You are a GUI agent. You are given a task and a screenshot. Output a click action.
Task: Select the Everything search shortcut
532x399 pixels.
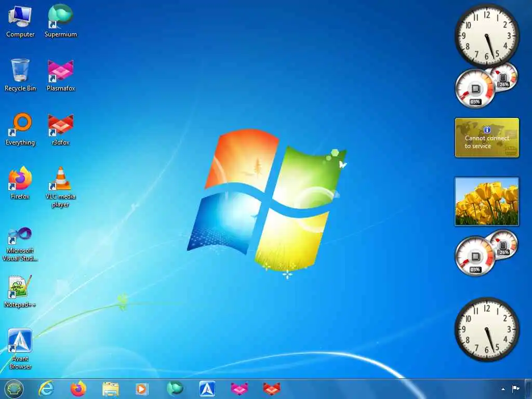pyautogui.click(x=20, y=129)
